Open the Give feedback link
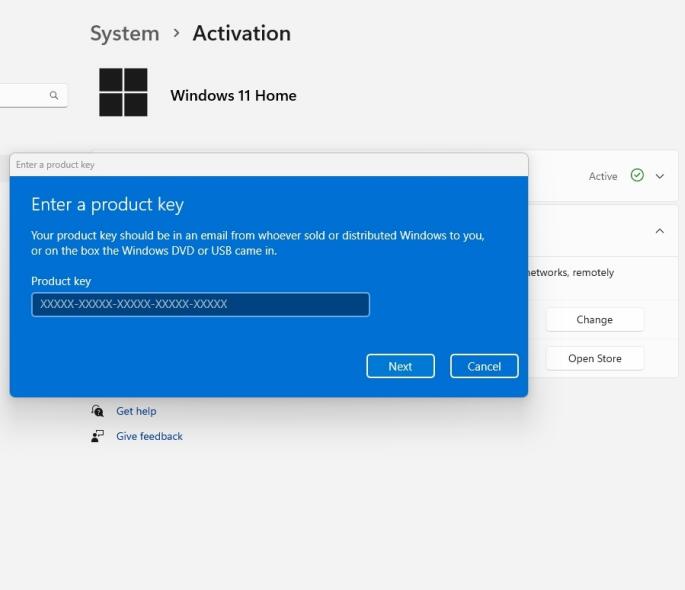685x590 pixels. click(149, 436)
